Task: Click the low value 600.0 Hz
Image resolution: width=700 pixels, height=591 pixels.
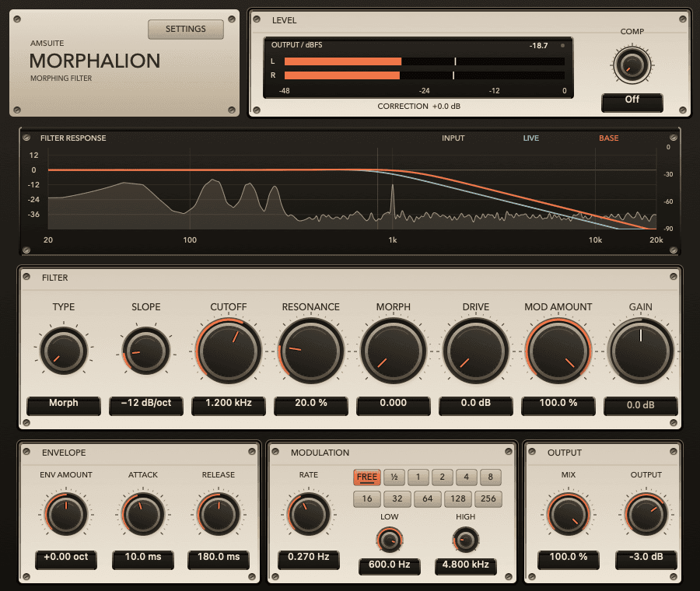Action: tap(390, 566)
